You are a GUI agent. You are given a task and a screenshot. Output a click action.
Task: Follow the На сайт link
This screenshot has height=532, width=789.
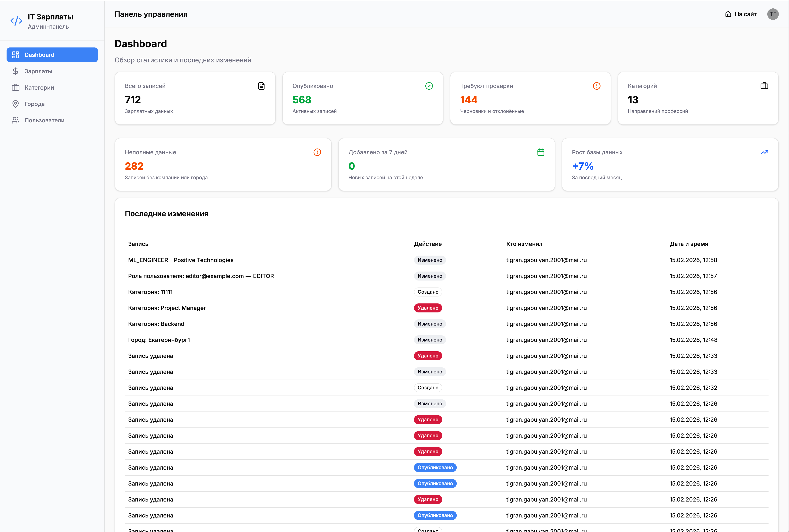[741, 14]
